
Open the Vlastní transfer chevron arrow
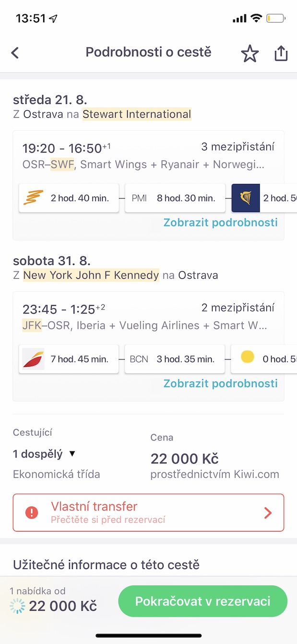pyautogui.click(x=268, y=513)
